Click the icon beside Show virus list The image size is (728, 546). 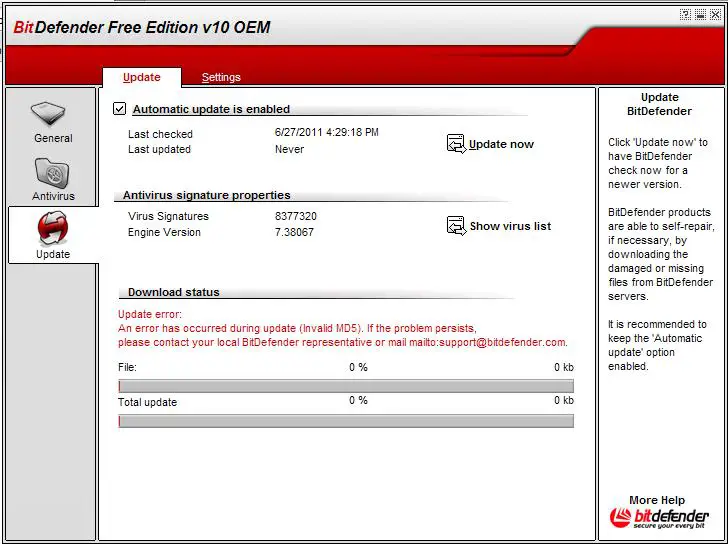tap(456, 226)
